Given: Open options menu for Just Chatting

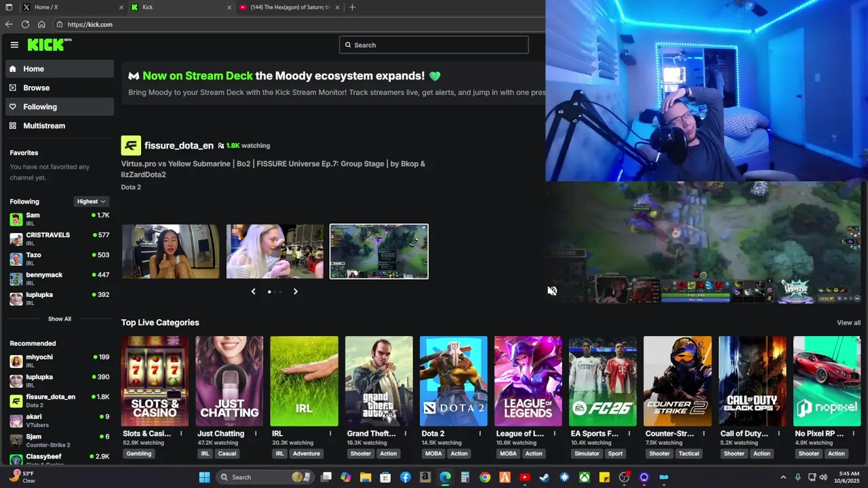Looking at the screenshot, I should click(x=256, y=434).
